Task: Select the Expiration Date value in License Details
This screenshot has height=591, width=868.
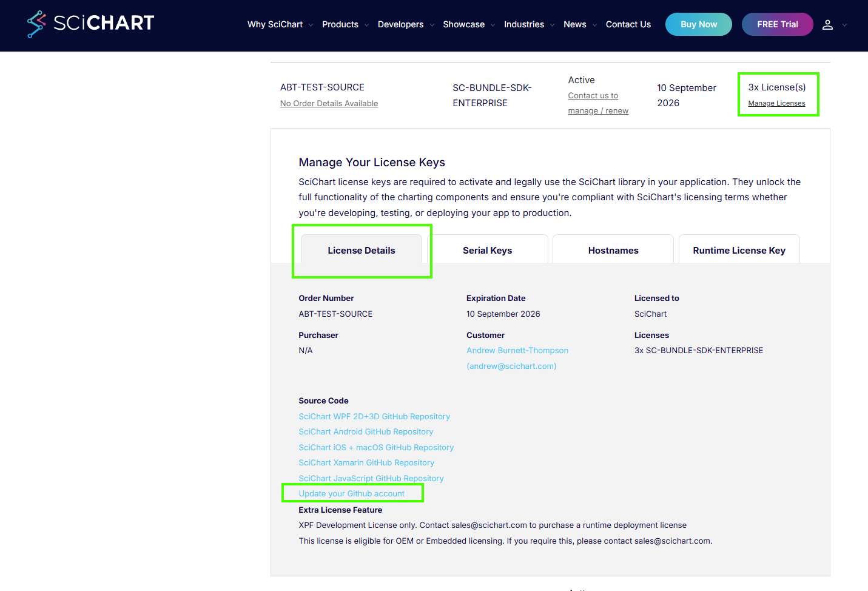Action: (503, 314)
